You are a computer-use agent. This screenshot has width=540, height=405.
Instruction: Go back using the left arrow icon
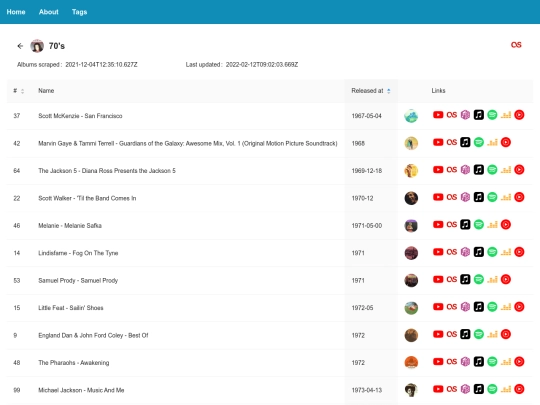click(20, 46)
